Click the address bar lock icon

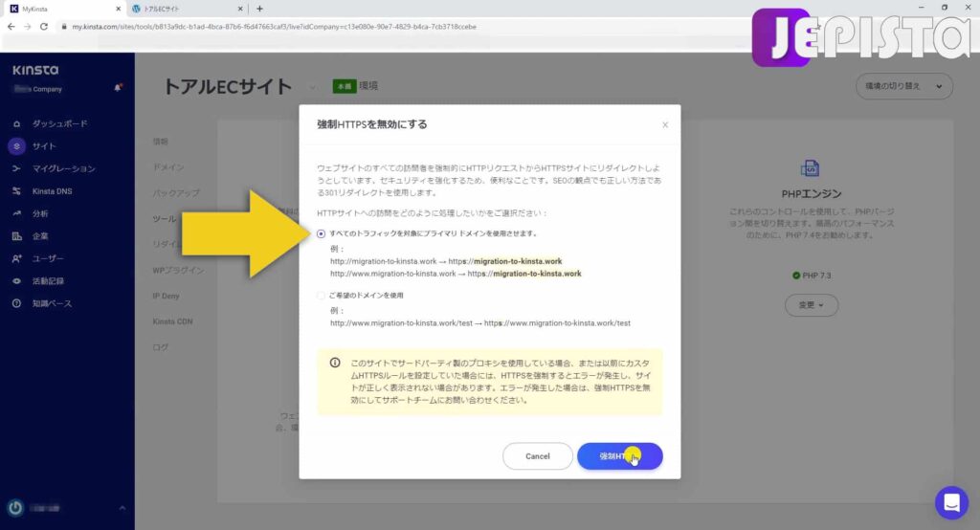tap(64, 27)
